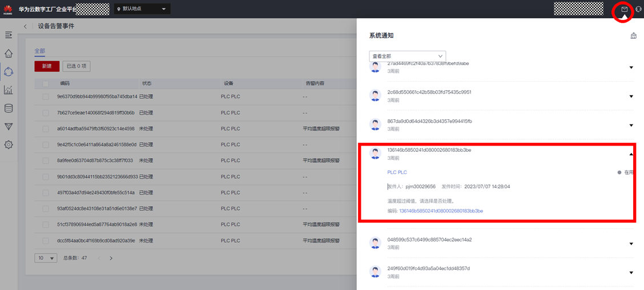Viewport: 644px width, 290px height.
Task: Open the database sidebar icon
Action: [8, 108]
